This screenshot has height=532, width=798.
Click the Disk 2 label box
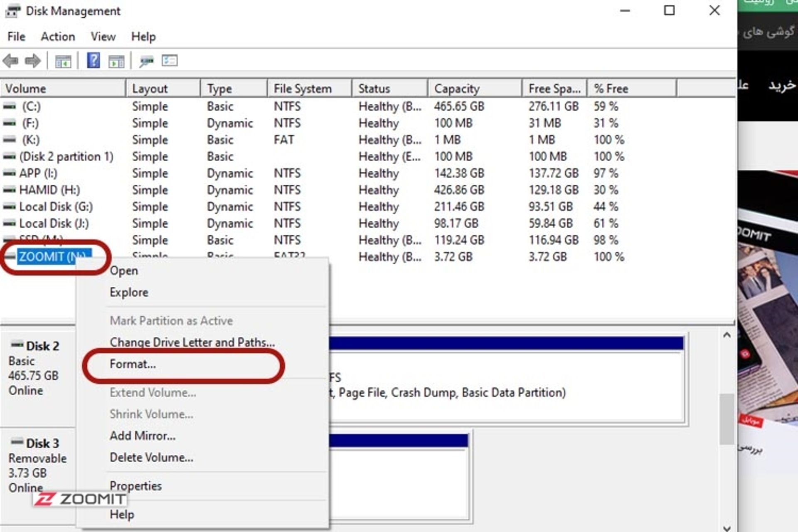tap(37, 368)
